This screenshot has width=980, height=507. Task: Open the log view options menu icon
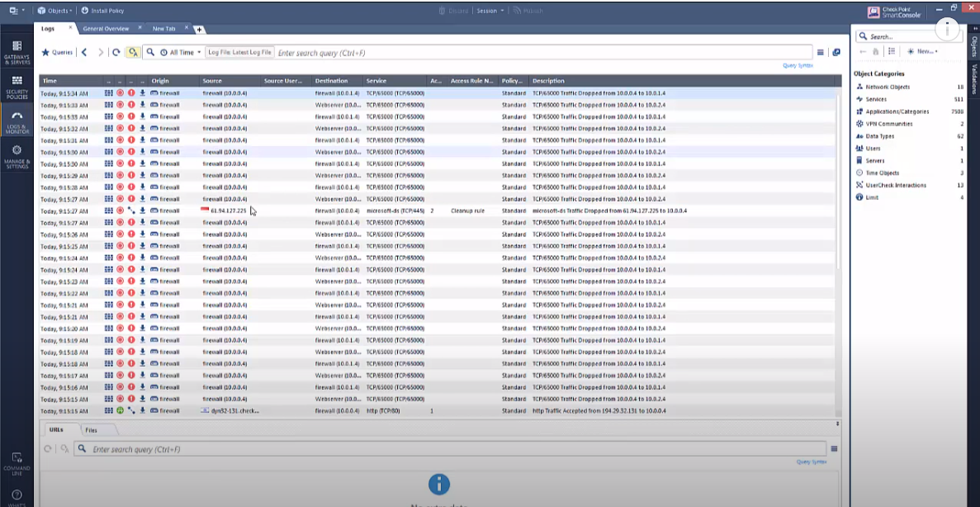tap(821, 52)
